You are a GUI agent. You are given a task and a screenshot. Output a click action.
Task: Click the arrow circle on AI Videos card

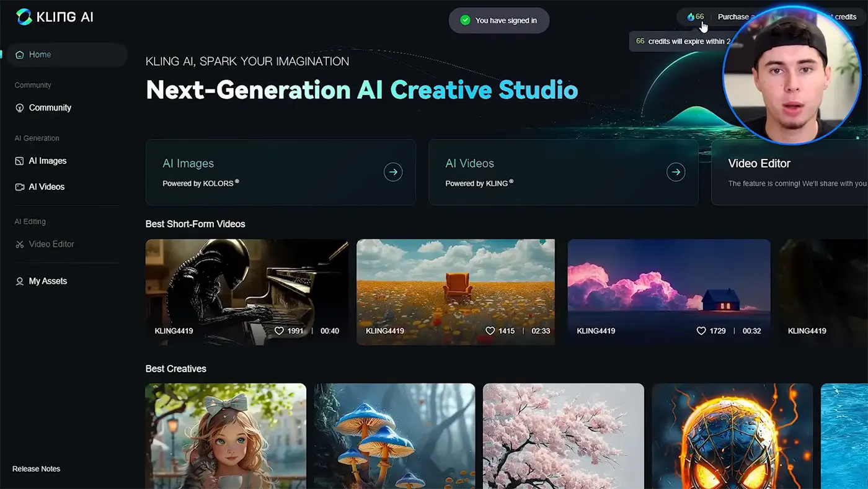pos(676,172)
